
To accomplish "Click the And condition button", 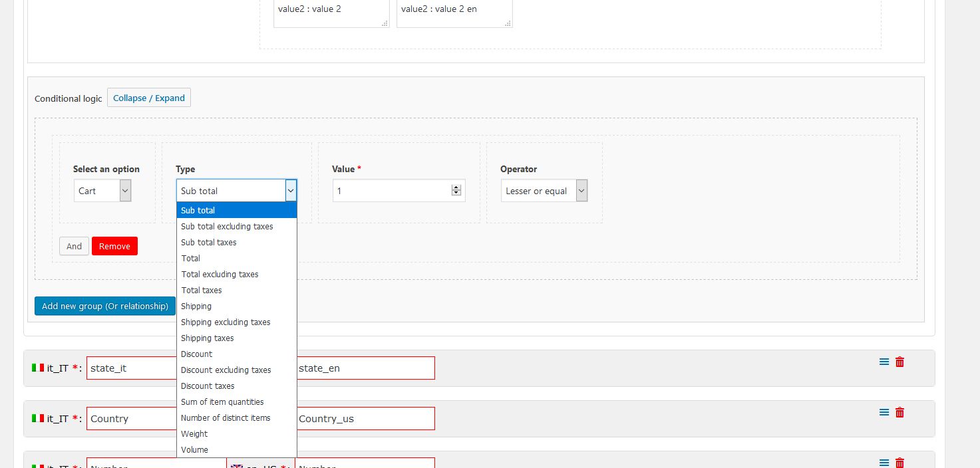I will pyautogui.click(x=74, y=246).
